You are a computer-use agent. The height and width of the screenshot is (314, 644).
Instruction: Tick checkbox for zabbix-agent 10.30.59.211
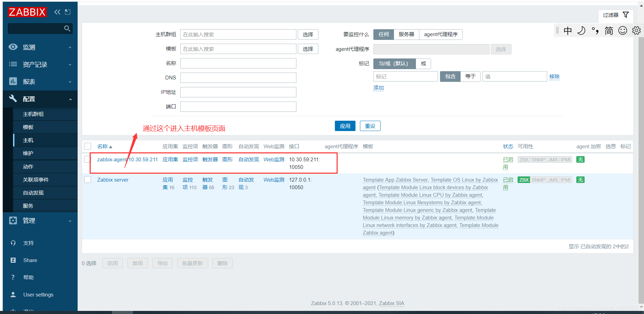pyautogui.click(x=88, y=159)
